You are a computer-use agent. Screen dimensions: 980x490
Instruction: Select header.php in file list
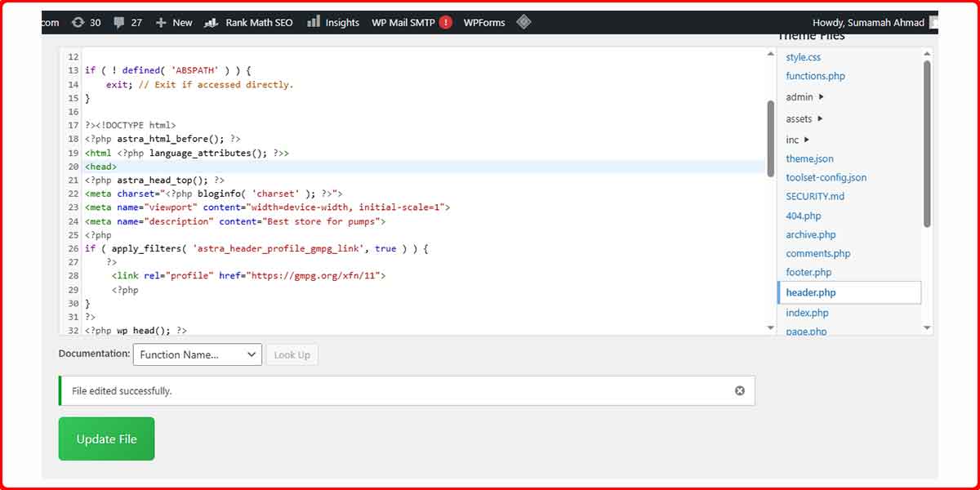(x=849, y=292)
